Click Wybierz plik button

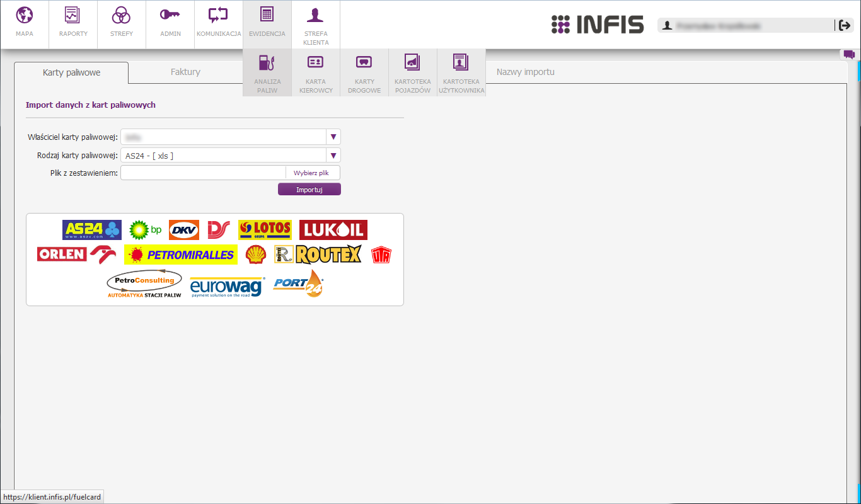click(311, 173)
